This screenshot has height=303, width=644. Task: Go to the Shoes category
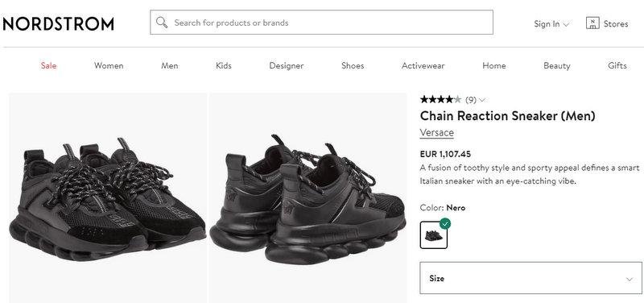click(x=353, y=66)
